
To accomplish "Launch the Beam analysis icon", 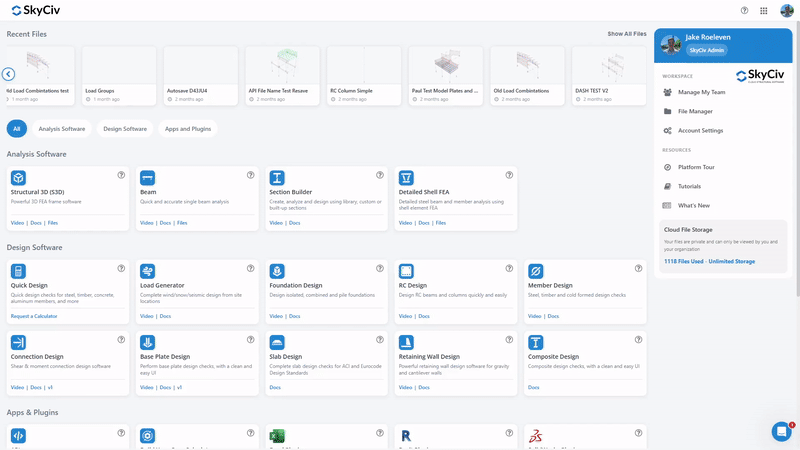I will tap(147, 178).
